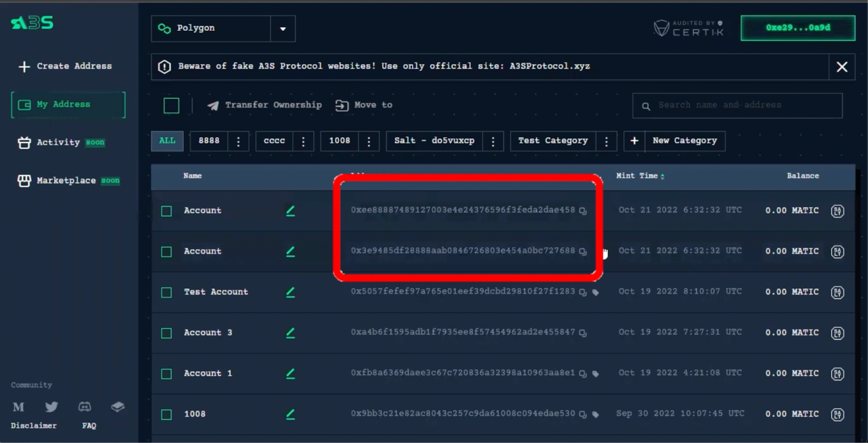Click the round icon beside the 1008 row balance
The image size is (868, 443).
838,414
